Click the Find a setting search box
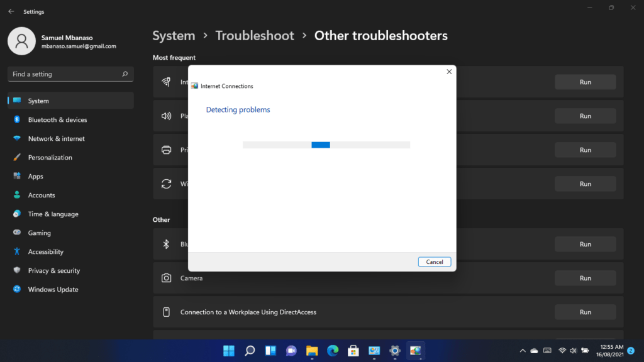 [70, 74]
